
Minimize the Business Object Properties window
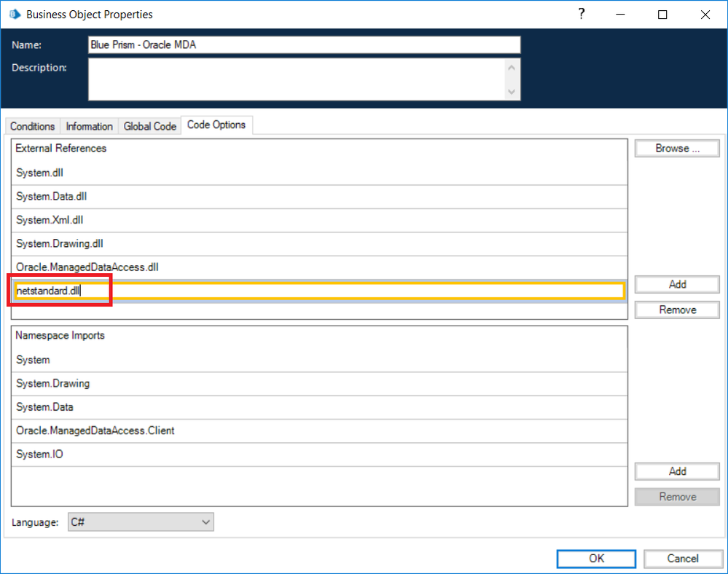tap(620, 15)
